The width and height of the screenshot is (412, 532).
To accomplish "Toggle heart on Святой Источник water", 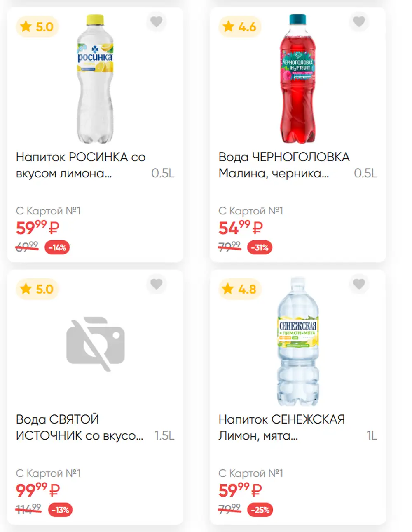I will tap(156, 284).
